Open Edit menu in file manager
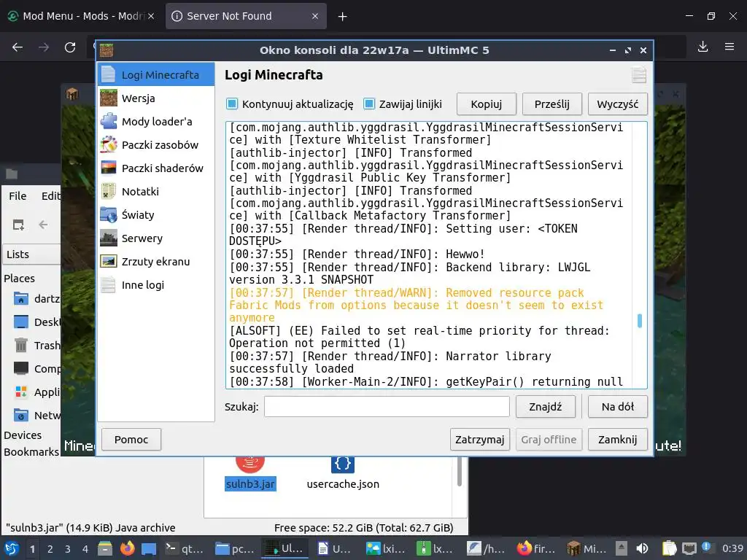The image size is (747, 560). pyautogui.click(x=50, y=195)
